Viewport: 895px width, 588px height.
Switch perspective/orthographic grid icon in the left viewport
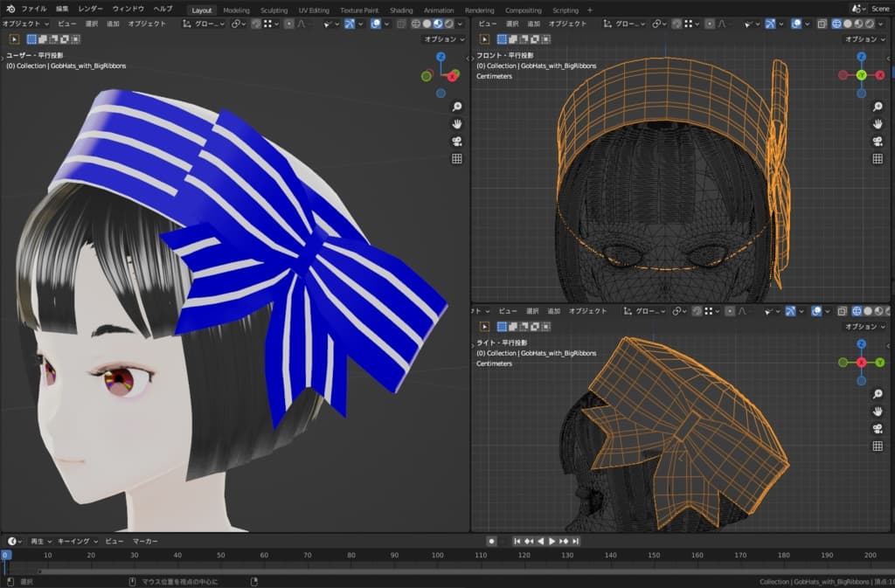pos(456,159)
